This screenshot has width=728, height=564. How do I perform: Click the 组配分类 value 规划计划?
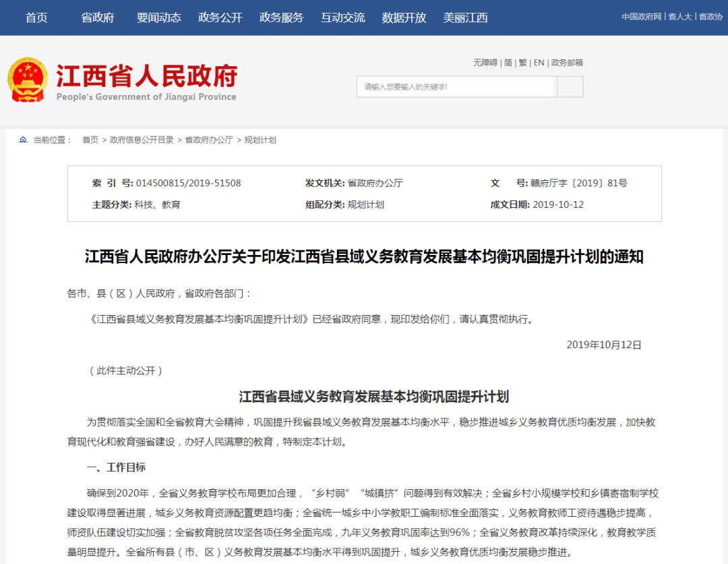[366, 204]
